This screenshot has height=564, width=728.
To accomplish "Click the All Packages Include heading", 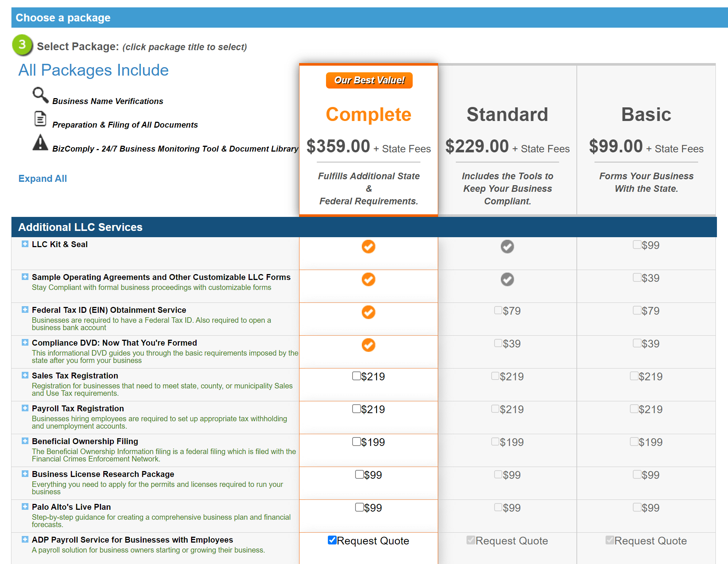I will coord(94,70).
